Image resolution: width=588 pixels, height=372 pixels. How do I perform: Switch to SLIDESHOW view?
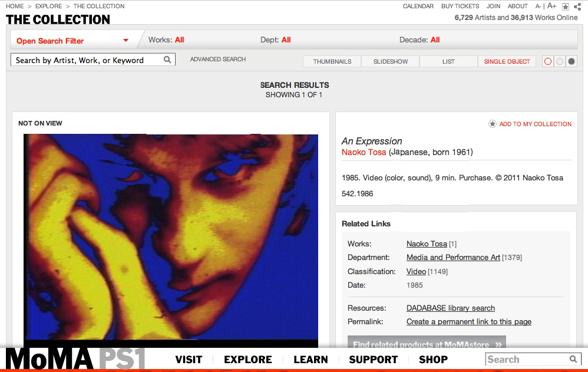(391, 61)
